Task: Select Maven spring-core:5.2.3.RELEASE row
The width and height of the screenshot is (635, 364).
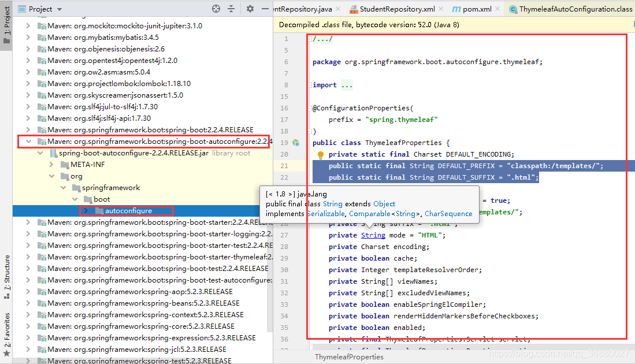Action: click(x=143, y=326)
